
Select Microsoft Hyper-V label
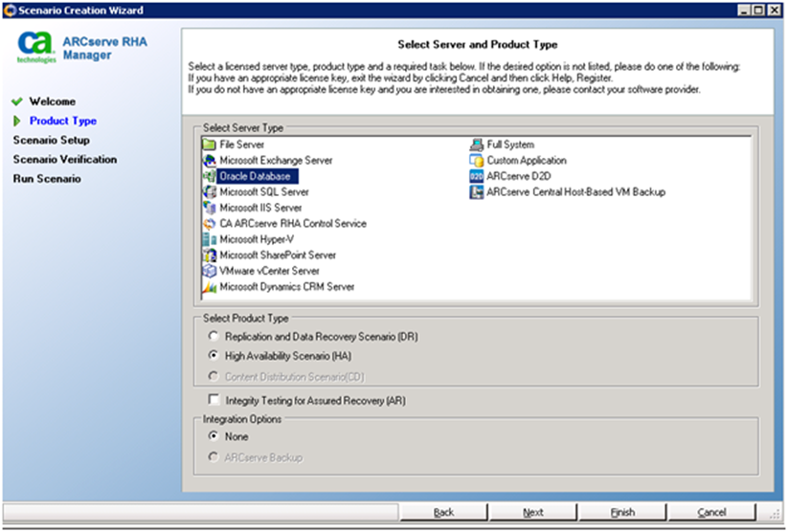(x=257, y=239)
